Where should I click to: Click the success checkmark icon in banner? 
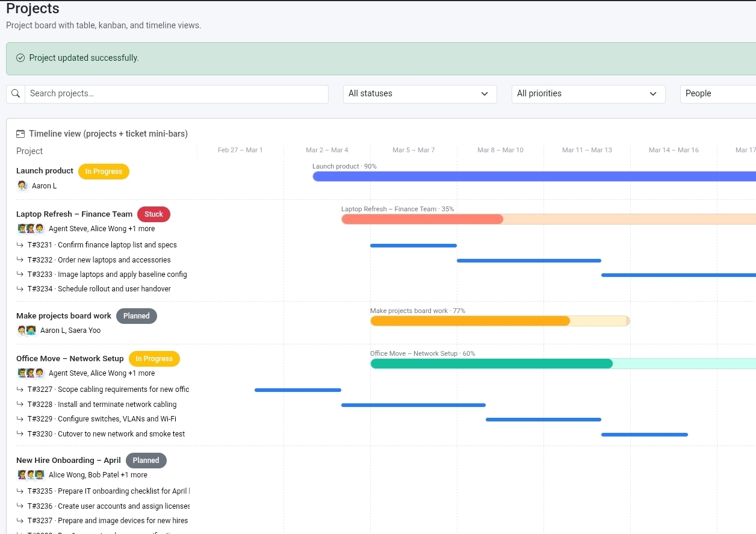[20, 58]
